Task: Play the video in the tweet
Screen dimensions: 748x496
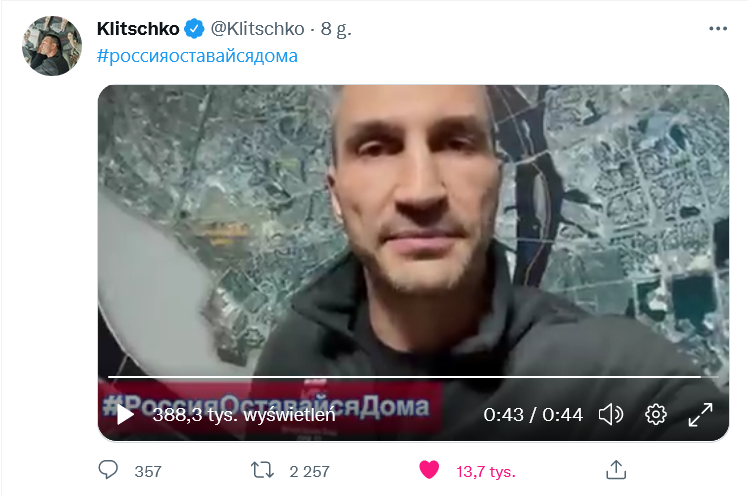Action: click(x=125, y=414)
